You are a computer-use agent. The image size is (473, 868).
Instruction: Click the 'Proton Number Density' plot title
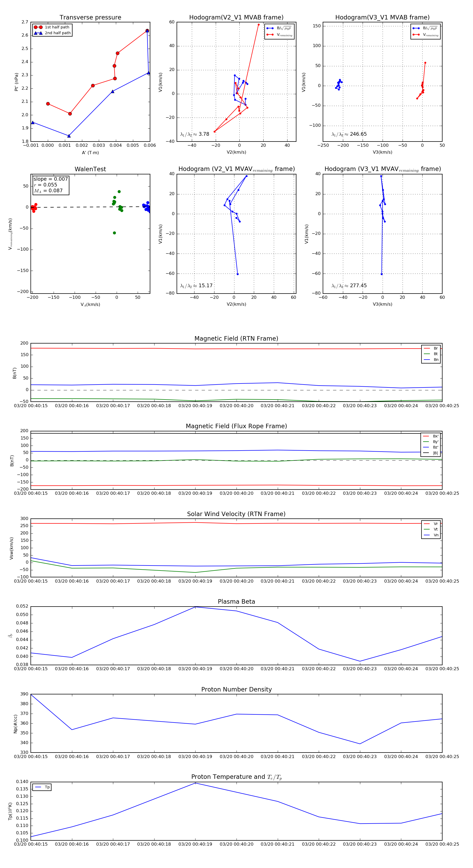236,689
